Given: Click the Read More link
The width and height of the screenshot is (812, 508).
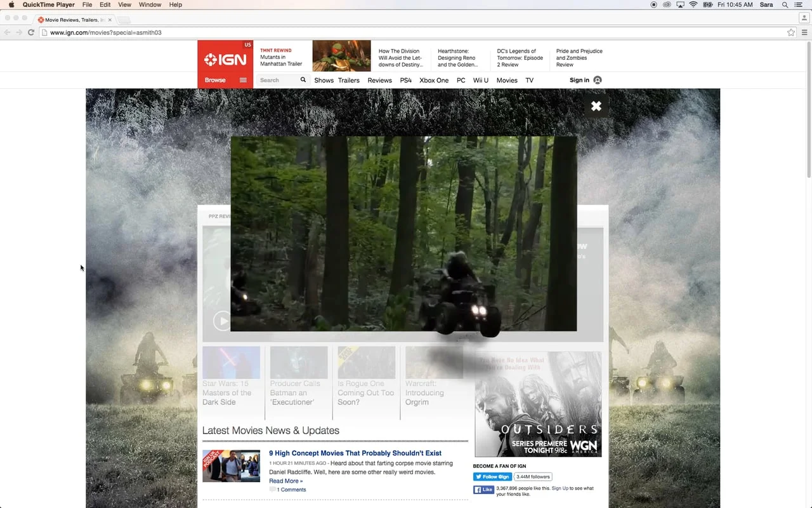Looking at the screenshot, I should (285, 481).
